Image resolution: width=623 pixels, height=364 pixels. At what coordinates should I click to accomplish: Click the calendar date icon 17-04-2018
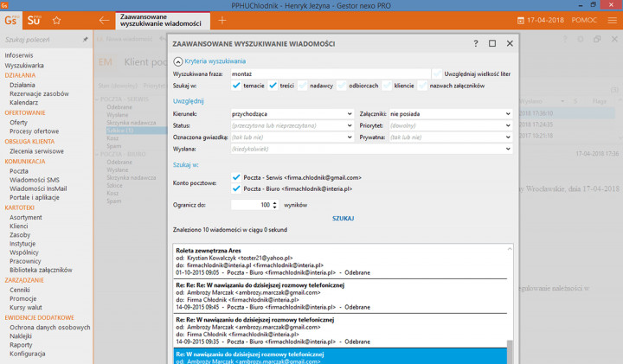(520, 19)
